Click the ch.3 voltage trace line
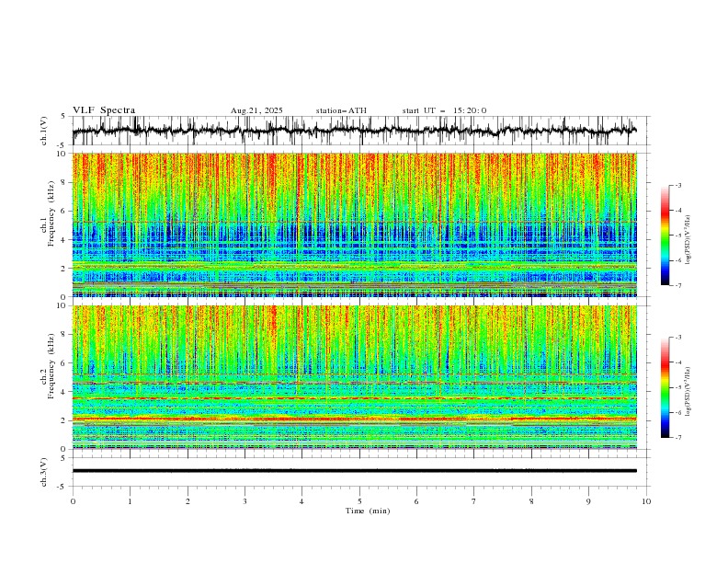Screen dimensions: 728x563 click(354, 471)
